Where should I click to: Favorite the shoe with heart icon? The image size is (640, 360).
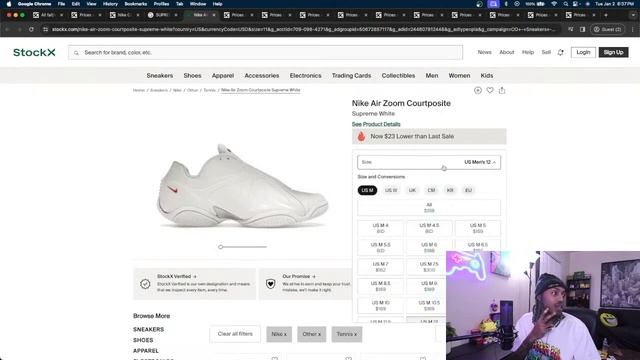[490, 90]
